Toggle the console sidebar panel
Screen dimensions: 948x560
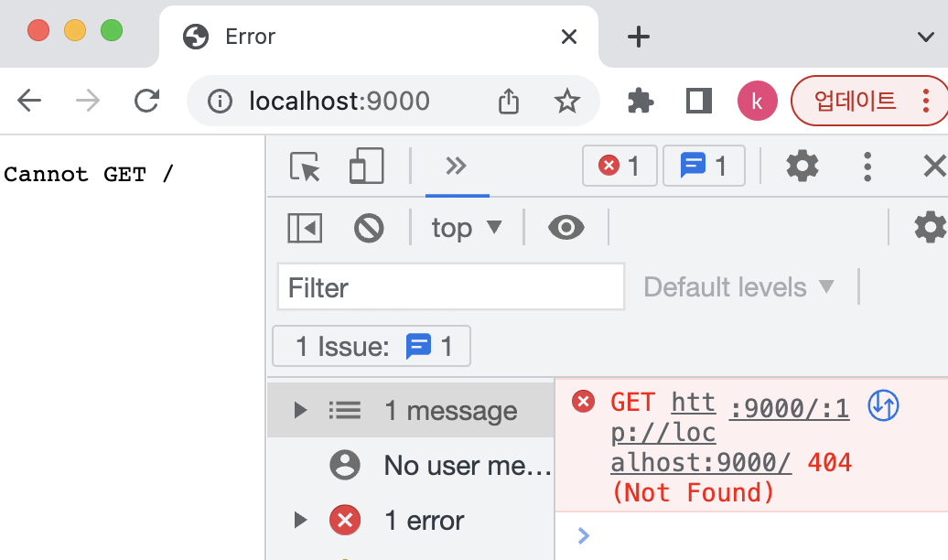pyautogui.click(x=305, y=228)
